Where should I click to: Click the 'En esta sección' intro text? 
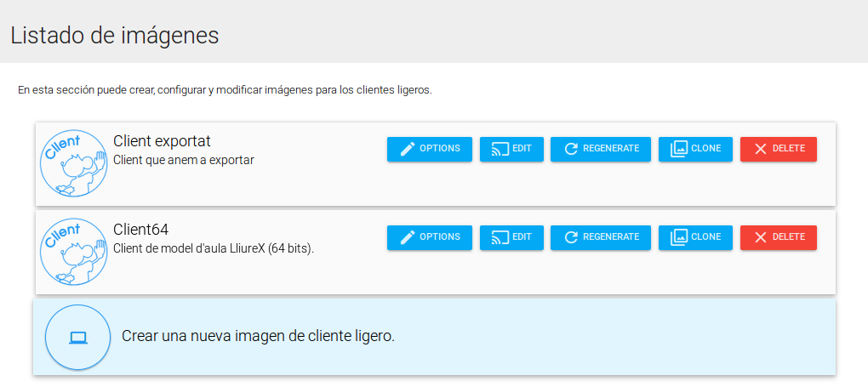click(225, 90)
